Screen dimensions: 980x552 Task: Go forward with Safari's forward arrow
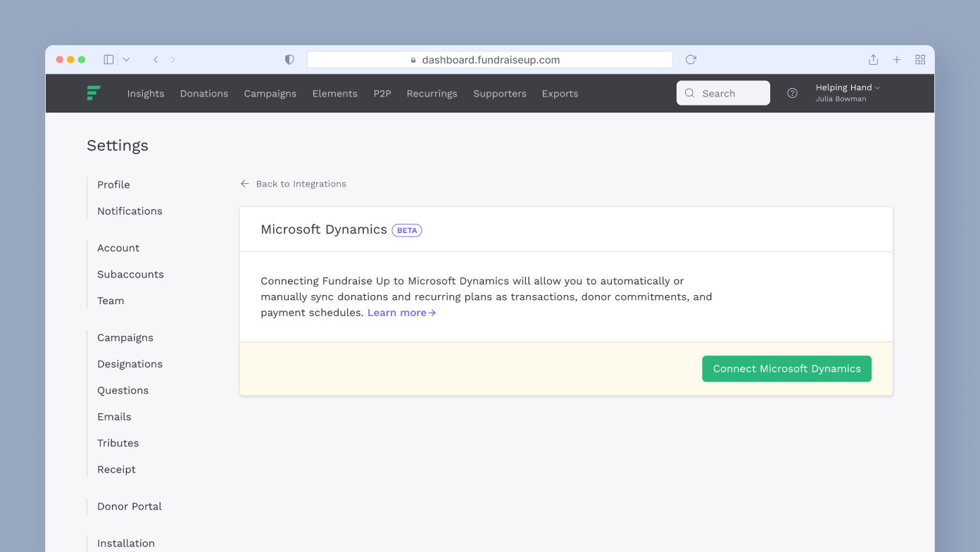click(x=173, y=60)
